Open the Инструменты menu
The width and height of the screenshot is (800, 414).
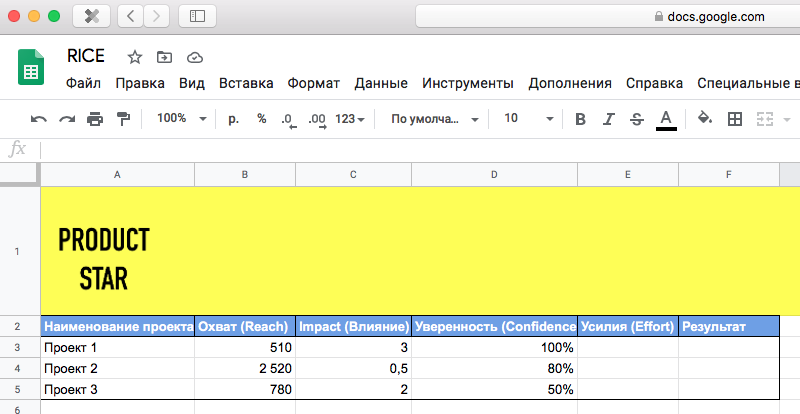pyautogui.click(x=468, y=83)
